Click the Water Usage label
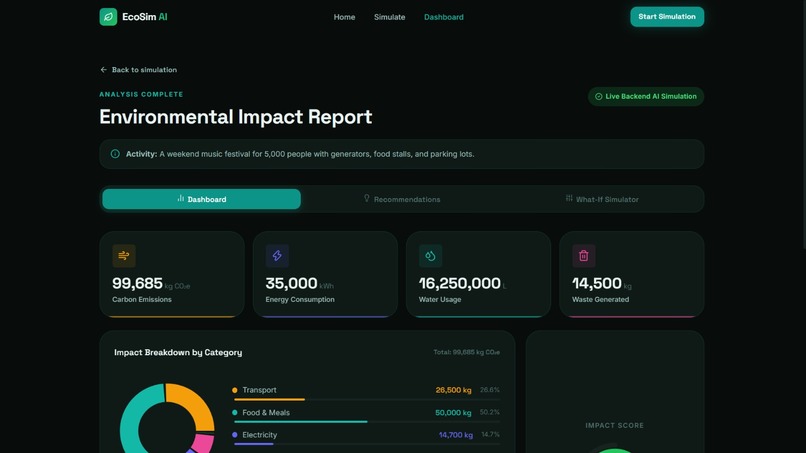 coord(440,299)
